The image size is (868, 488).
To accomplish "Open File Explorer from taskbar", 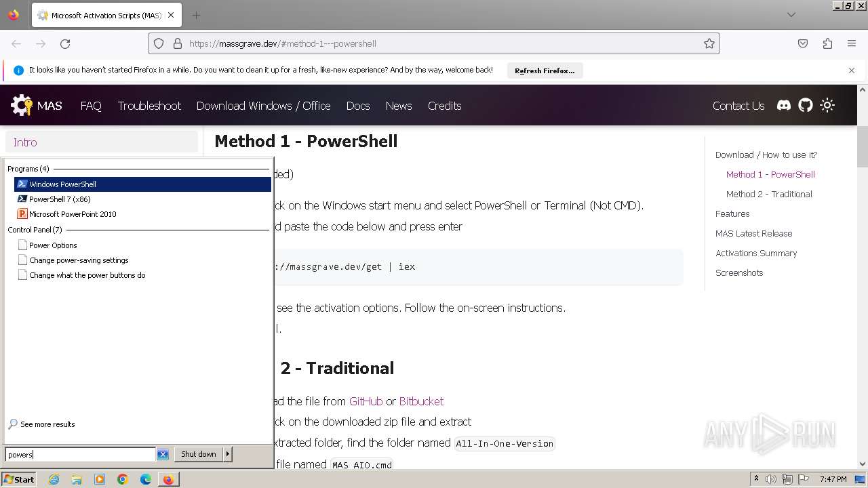I will 77,479.
